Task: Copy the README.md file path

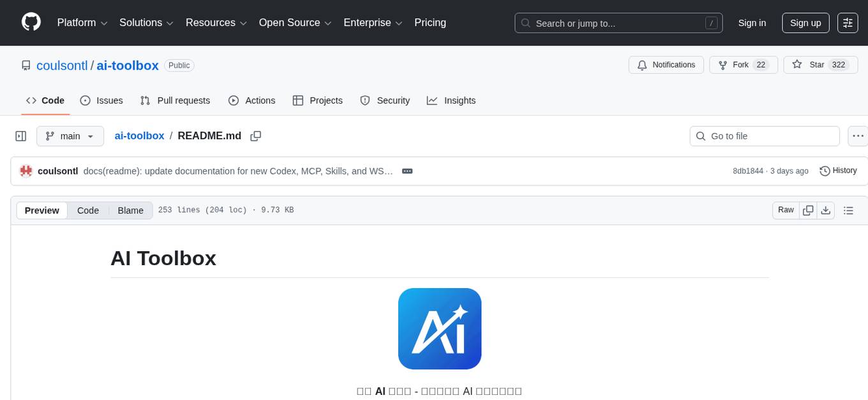Action: pyautogui.click(x=256, y=135)
